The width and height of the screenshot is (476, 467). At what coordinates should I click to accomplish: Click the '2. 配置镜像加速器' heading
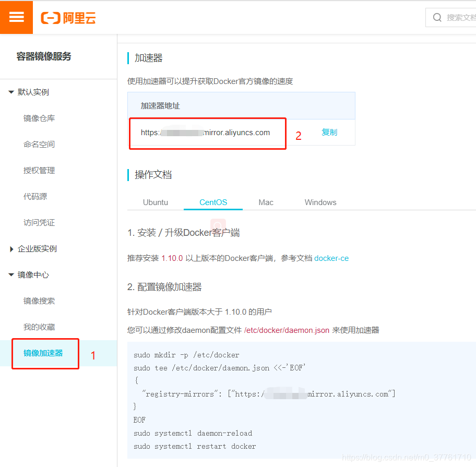(164, 287)
